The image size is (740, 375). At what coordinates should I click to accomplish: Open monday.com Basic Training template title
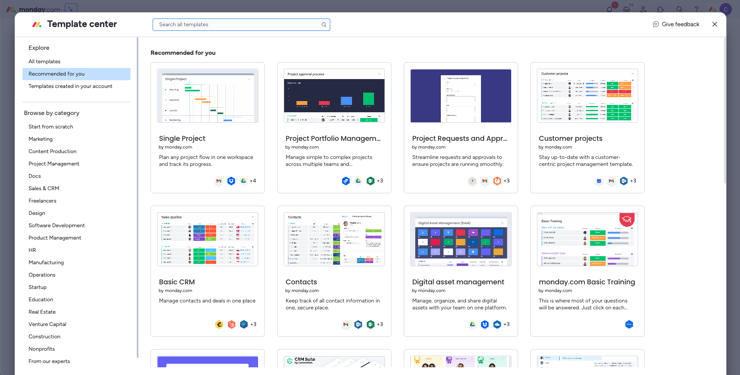(587, 282)
